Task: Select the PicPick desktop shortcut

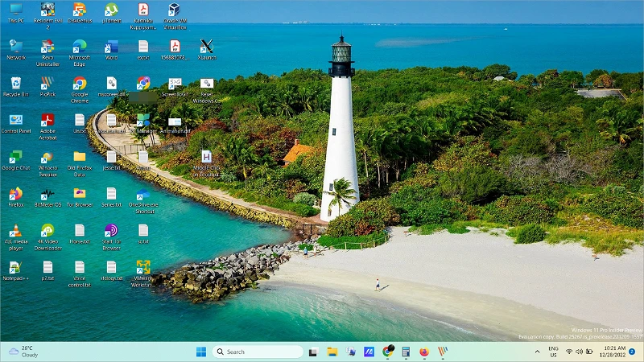Action: coord(47,87)
